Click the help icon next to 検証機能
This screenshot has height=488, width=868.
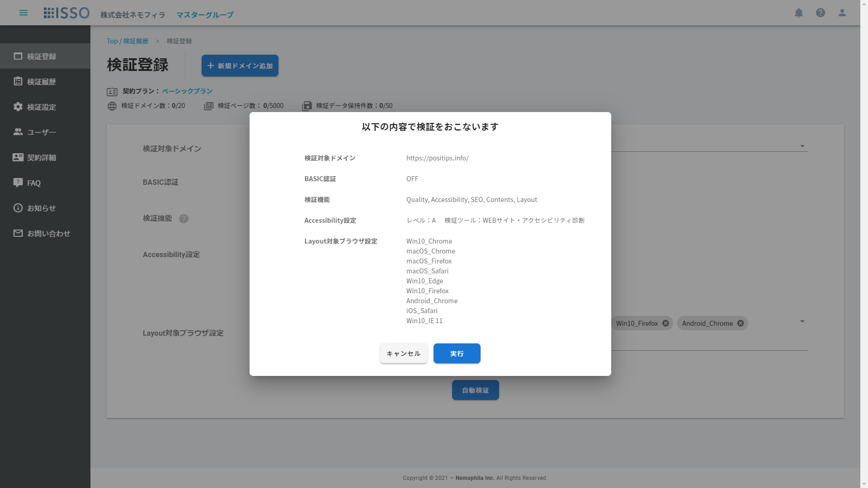[x=184, y=219]
